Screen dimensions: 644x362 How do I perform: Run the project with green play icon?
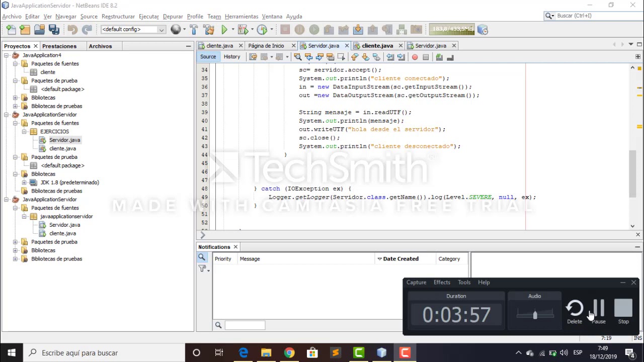click(x=224, y=30)
